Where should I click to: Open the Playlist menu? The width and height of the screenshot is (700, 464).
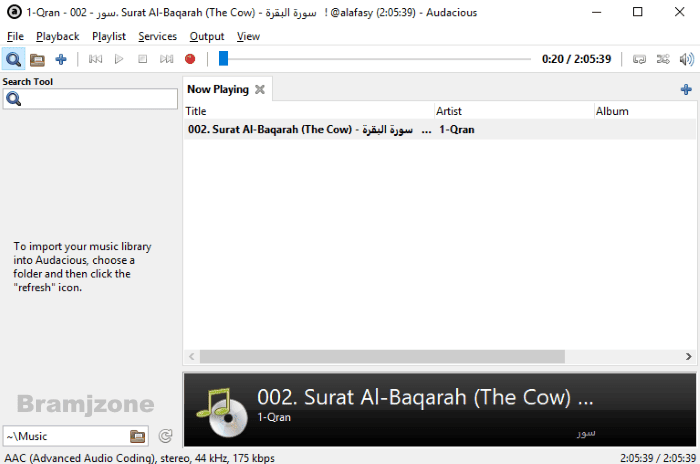109,36
